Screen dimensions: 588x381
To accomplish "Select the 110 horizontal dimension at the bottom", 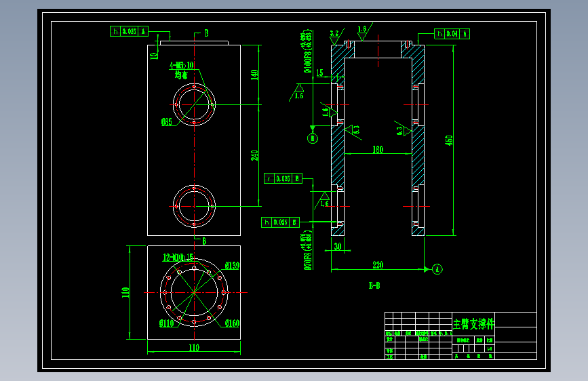I will click(x=194, y=348).
